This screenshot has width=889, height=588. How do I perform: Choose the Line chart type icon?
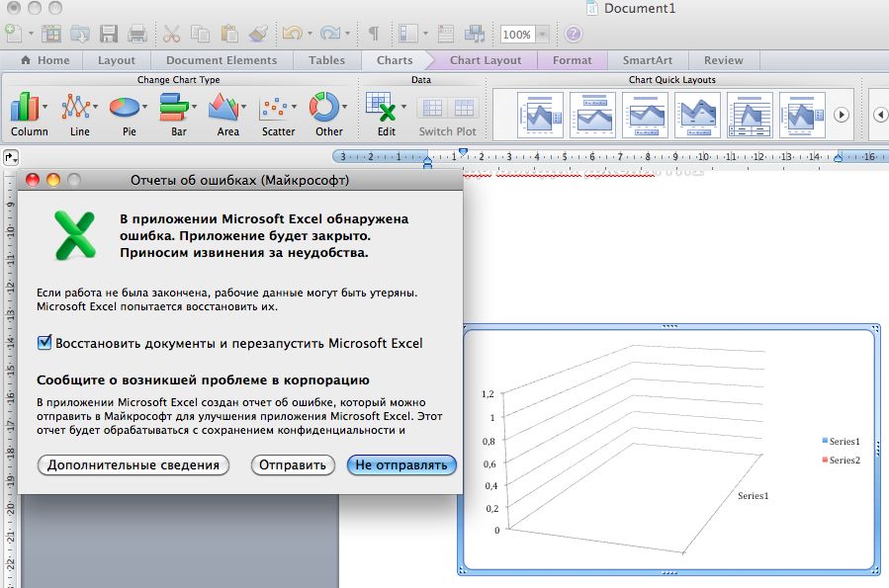pos(76,107)
